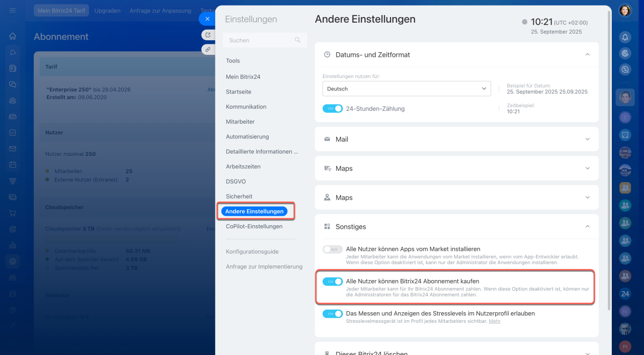
Task: Select Andere Einstellungen menu item
Action: 254,212
